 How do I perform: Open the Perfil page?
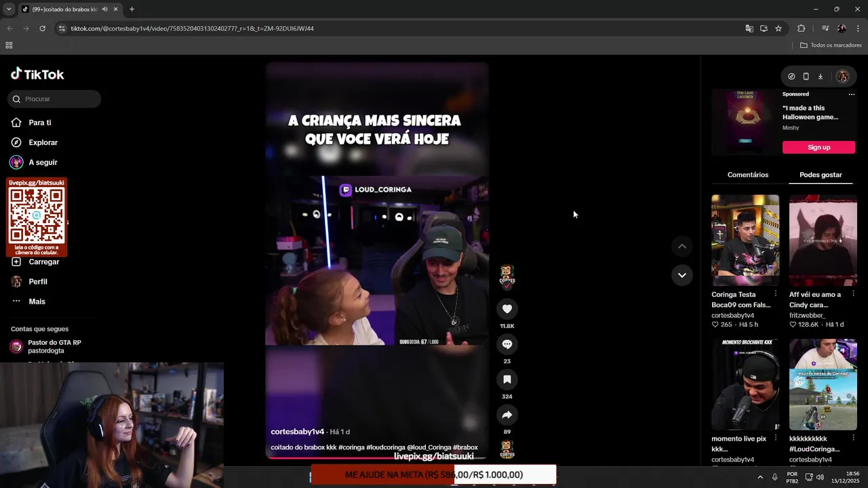tap(38, 281)
